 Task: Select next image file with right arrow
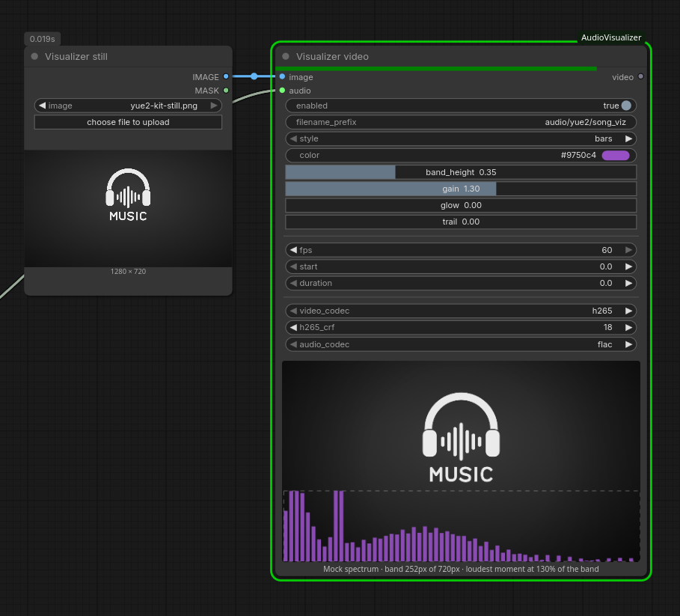pyautogui.click(x=214, y=106)
